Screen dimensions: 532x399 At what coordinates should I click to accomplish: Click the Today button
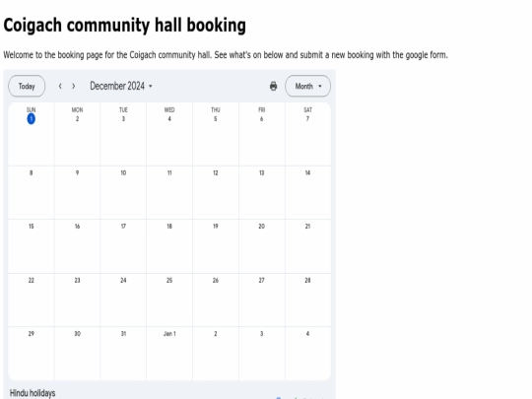coord(27,86)
